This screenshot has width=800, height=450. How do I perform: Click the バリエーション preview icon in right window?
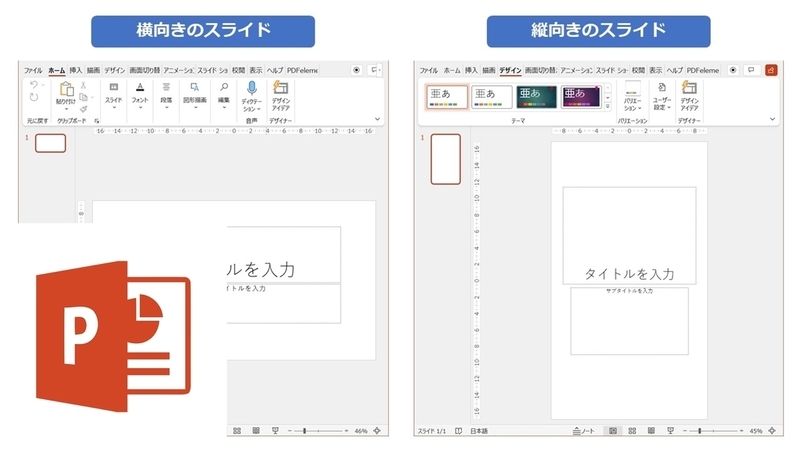[633, 88]
